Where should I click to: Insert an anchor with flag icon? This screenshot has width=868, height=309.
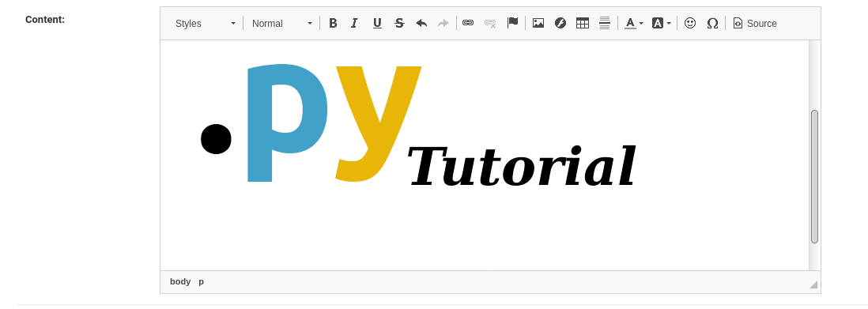tap(512, 23)
